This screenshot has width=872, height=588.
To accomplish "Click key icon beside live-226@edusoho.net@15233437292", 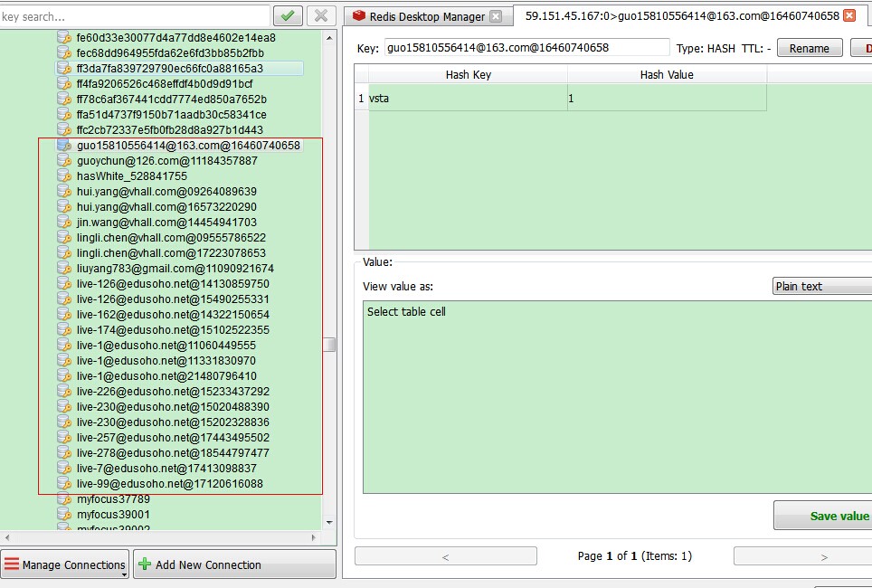I will pos(64,392).
